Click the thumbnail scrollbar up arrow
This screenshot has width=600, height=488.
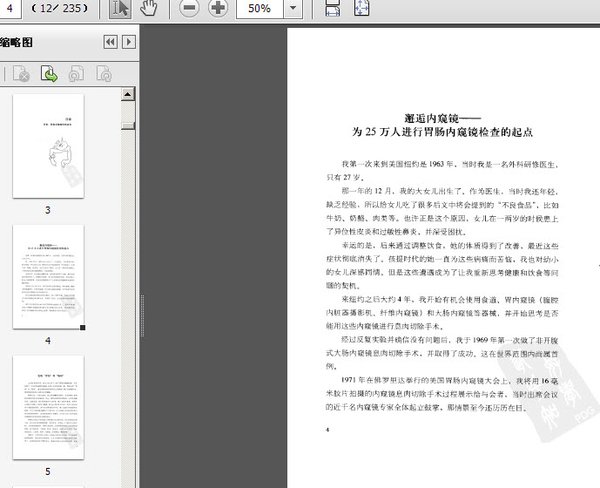(x=128, y=94)
